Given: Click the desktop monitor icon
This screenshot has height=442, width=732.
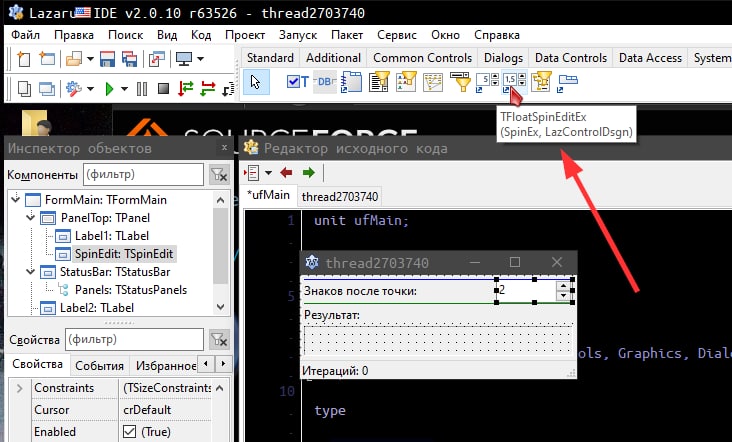Looking at the screenshot, I should 183,59.
